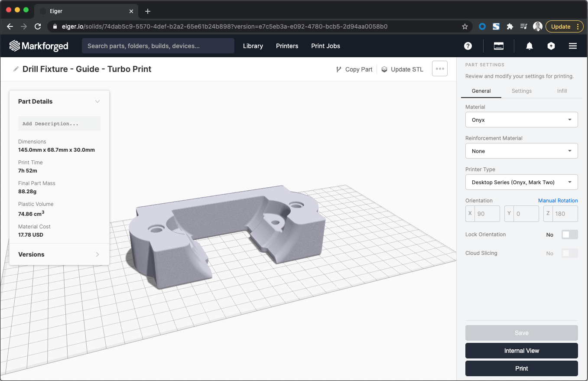Click the Markforged logo
Image resolution: width=588 pixels, height=381 pixels.
coord(39,46)
